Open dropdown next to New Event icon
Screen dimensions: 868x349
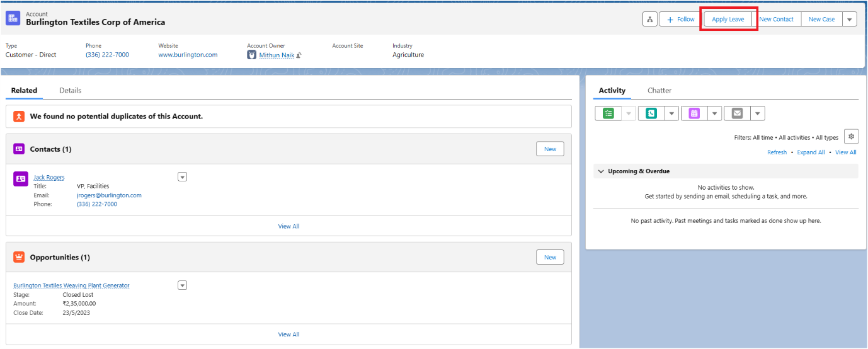click(714, 113)
